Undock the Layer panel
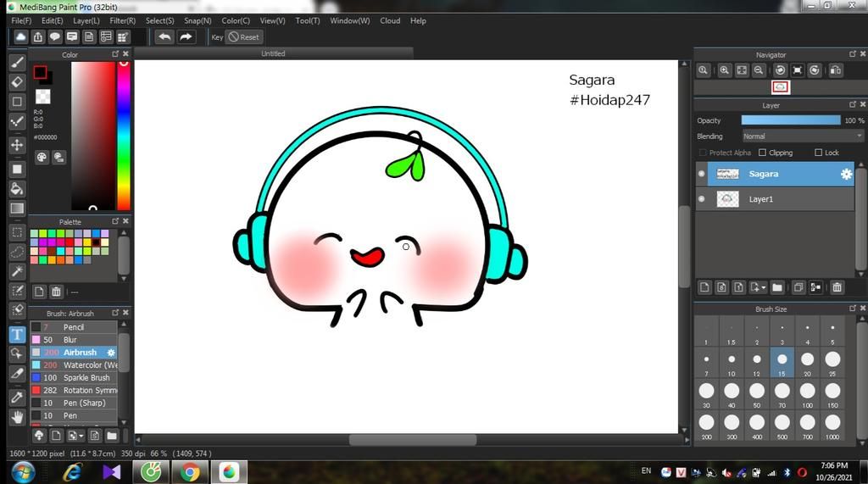The width and height of the screenshot is (868, 484). point(853,104)
